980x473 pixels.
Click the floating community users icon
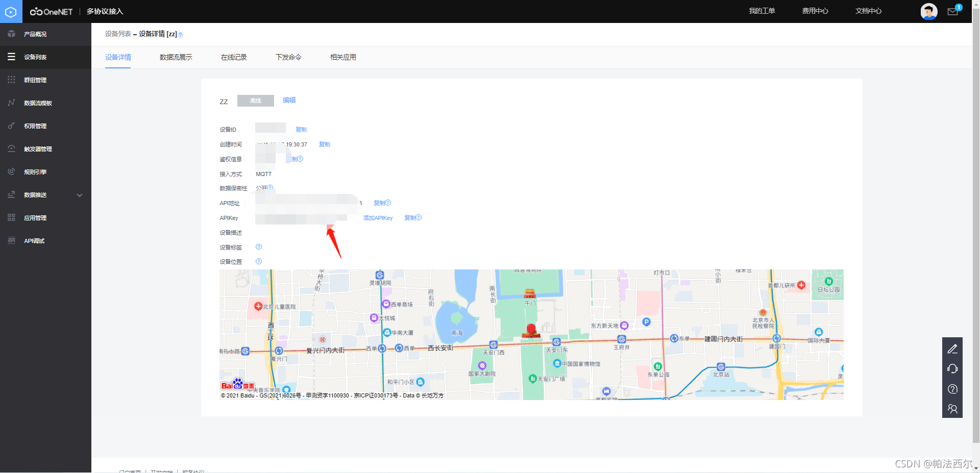(952, 409)
